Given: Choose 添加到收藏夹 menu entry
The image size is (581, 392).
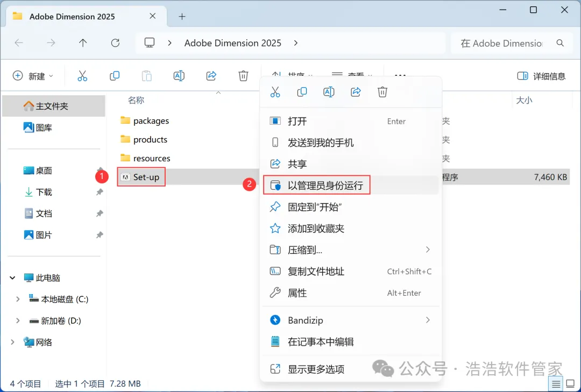Looking at the screenshot, I should click(351, 228).
